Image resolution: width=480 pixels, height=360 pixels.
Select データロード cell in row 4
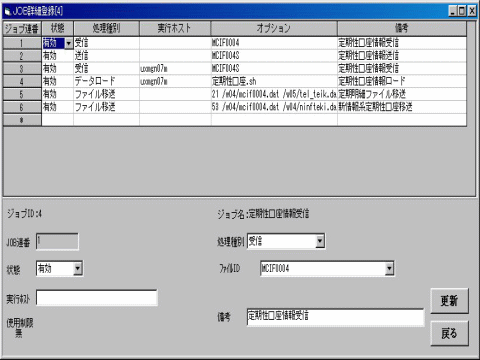tap(106, 81)
